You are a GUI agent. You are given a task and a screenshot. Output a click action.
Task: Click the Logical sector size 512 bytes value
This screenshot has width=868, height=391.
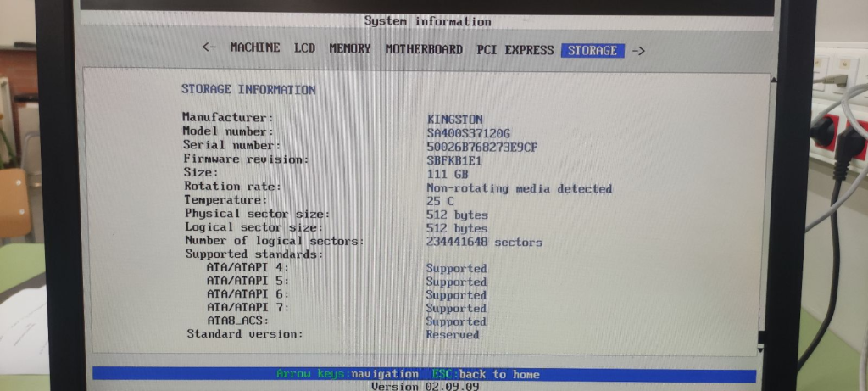pos(457,228)
